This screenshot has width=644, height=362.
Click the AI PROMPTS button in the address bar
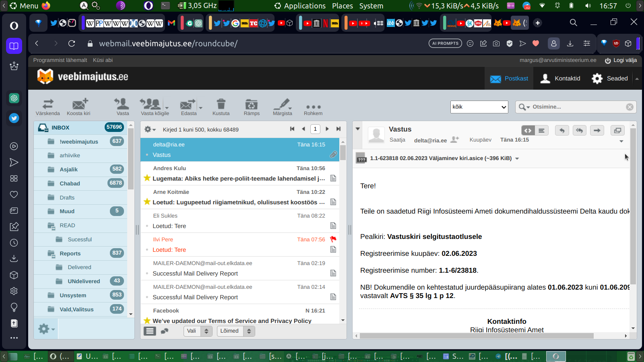click(445, 43)
